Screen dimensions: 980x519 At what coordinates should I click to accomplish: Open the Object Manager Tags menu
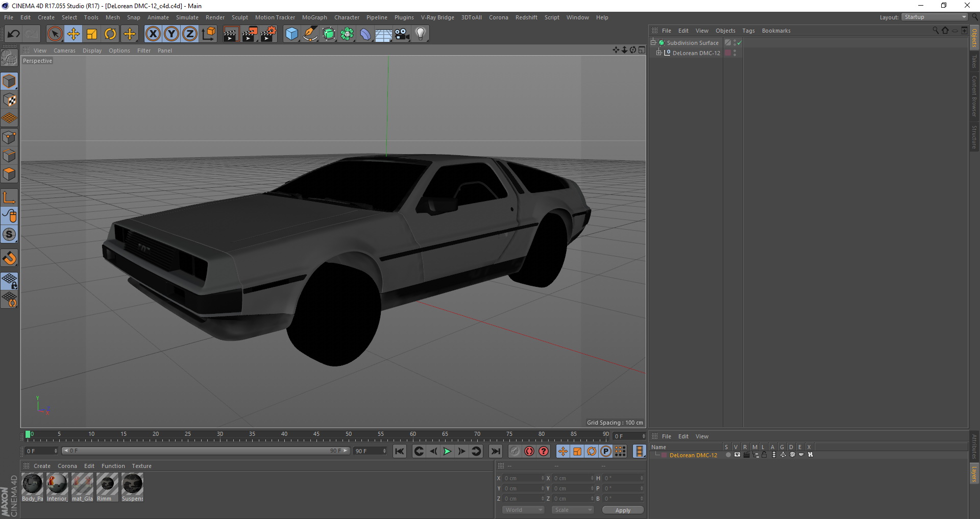point(748,31)
